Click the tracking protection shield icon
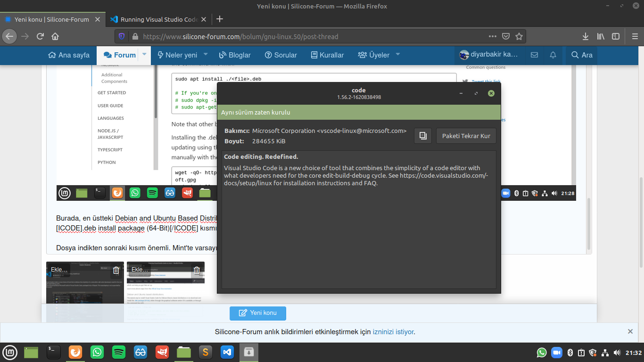The image size is (644, 362). pyautogui.click(x=122, y=36)
